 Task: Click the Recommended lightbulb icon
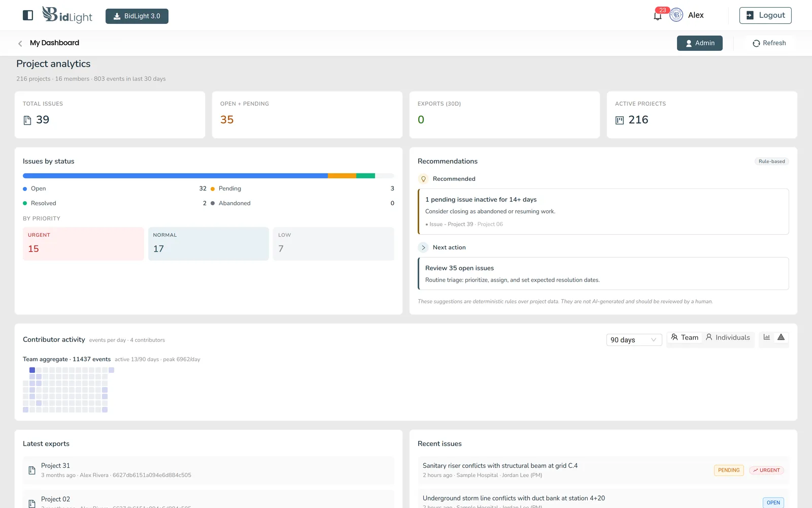tap(423, 179)
